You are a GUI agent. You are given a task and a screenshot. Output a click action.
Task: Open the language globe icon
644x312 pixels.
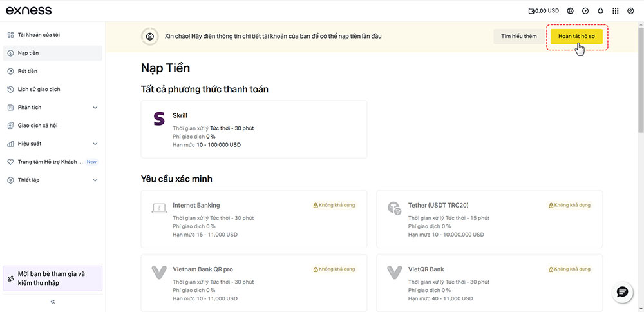[570, 11]
